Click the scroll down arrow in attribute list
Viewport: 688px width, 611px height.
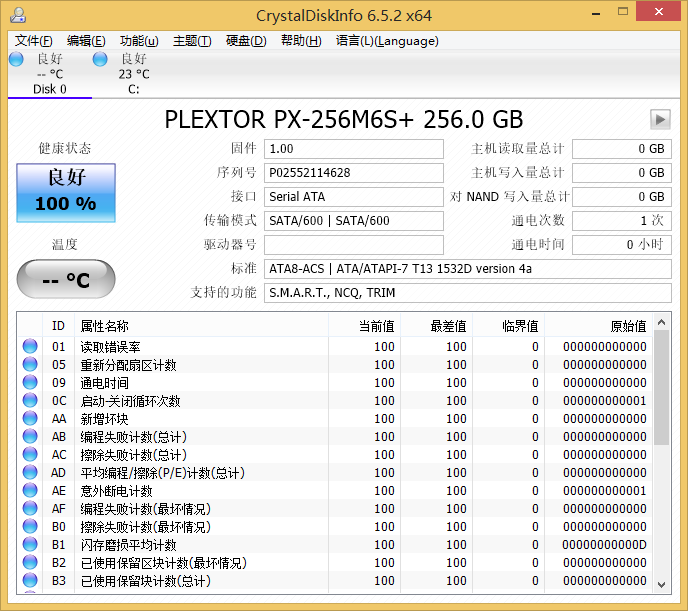[x=662, y=582]
